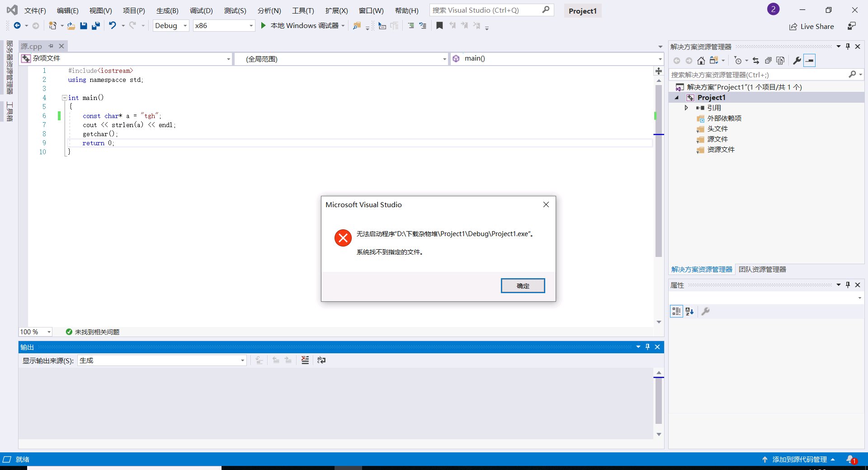Screen dimensions: 868x470
Task: Click the Property Pages wrench in Properties panel
Action: click(705, 311)
